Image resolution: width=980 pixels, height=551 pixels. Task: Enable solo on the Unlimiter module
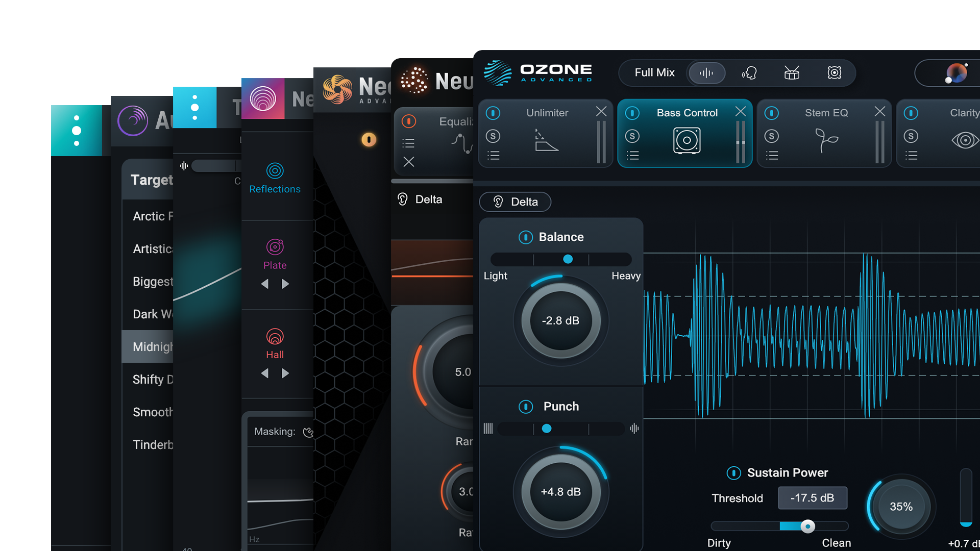point(493,136)
